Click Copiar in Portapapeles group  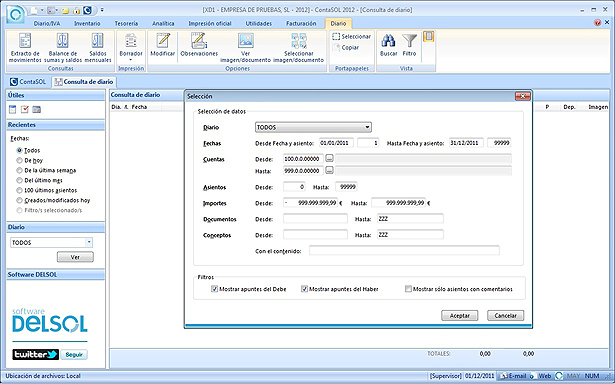click(x=346, y=47)
